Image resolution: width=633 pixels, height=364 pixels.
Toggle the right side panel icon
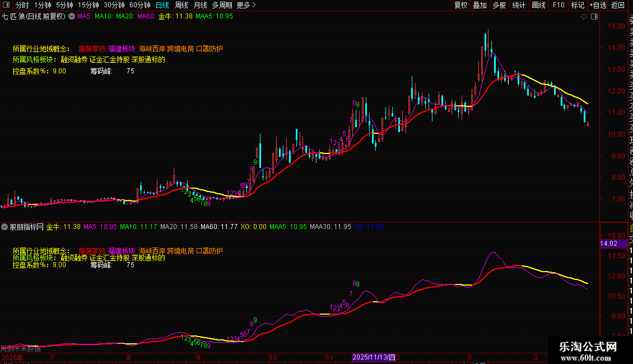click(594, 16)
